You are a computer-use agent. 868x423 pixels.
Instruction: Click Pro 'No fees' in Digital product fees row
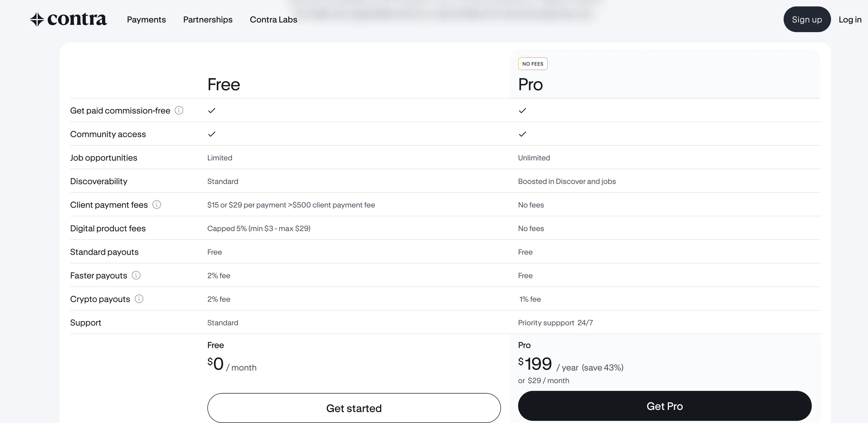point(531,228)
